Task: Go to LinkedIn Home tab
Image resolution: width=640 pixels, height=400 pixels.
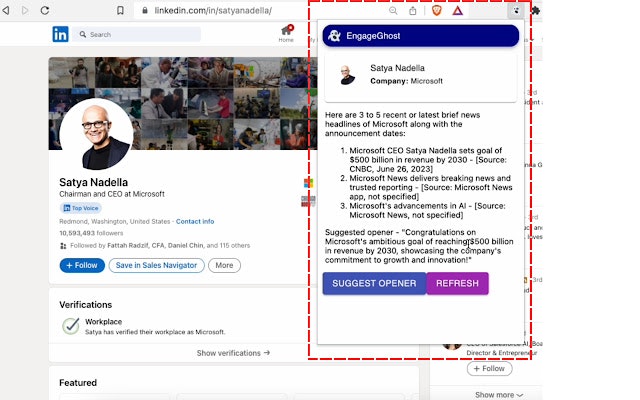Action: pos(286,34)
